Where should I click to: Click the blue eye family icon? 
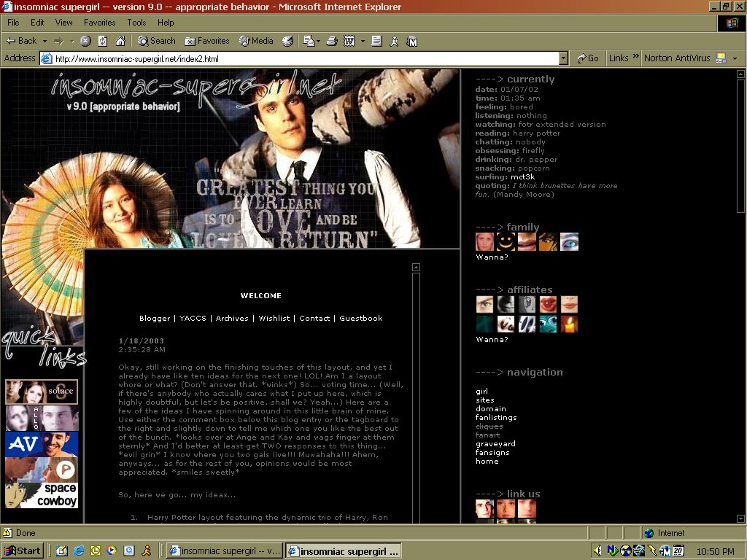569,241
